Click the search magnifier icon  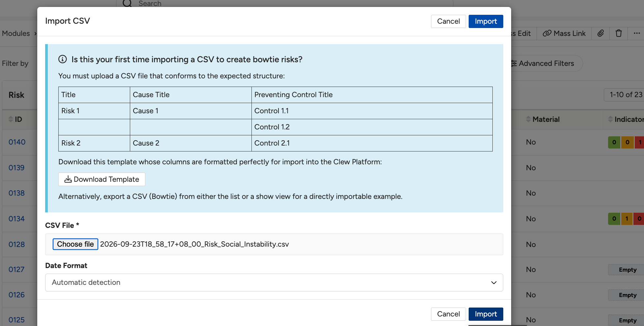[127, 3]
